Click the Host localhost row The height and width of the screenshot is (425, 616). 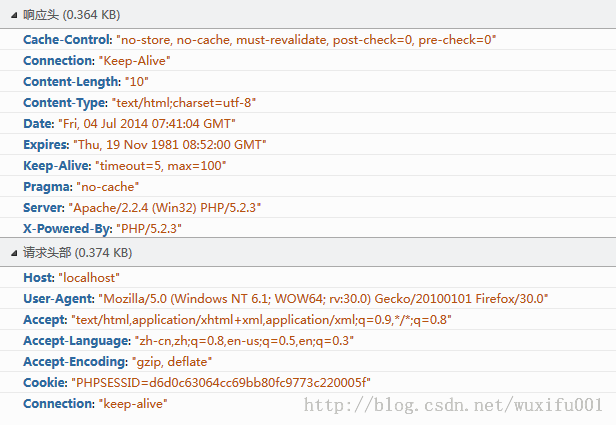pyautogui.click(x=308, y=278)
